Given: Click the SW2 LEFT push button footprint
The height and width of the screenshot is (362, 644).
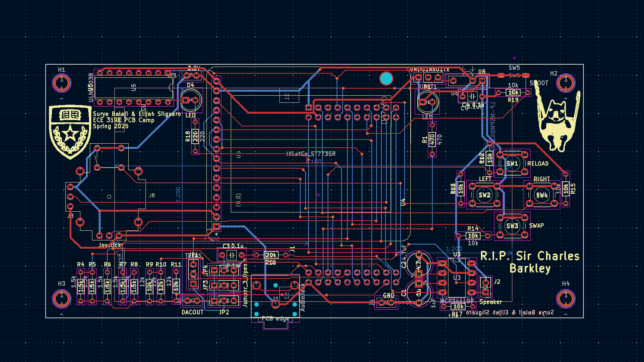Looking at the screenshot, I should [x=485, y=195].
